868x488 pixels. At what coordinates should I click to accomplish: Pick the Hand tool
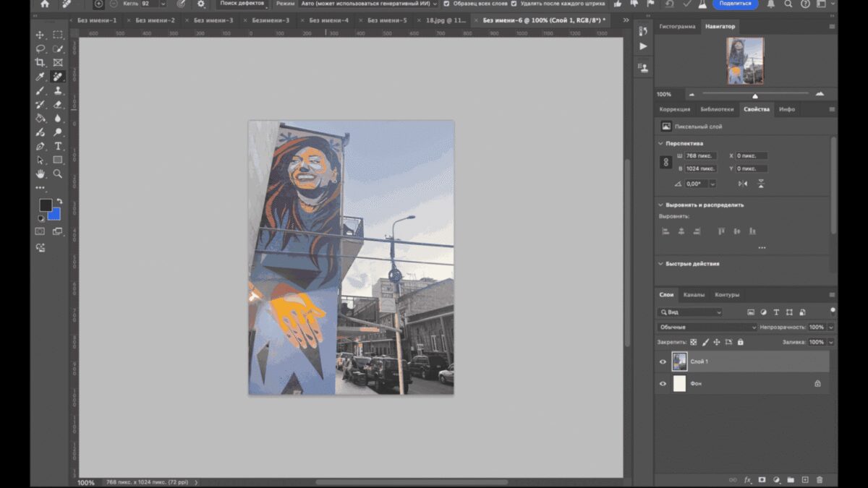tap(41, 174)
